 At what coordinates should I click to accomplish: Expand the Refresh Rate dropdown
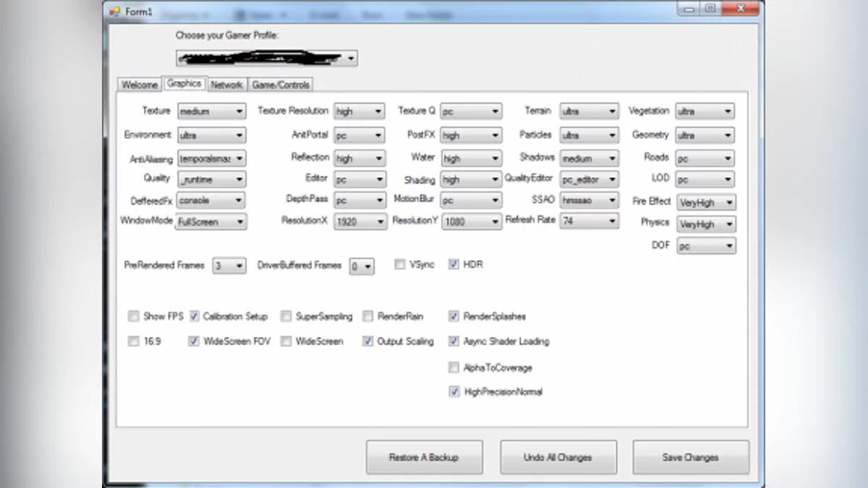[590, 222]
